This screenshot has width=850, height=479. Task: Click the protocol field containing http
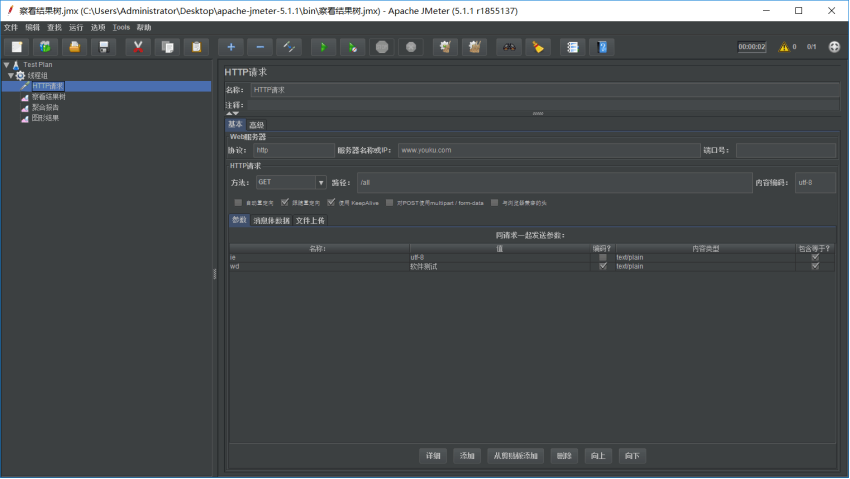(x=294, y=151)
